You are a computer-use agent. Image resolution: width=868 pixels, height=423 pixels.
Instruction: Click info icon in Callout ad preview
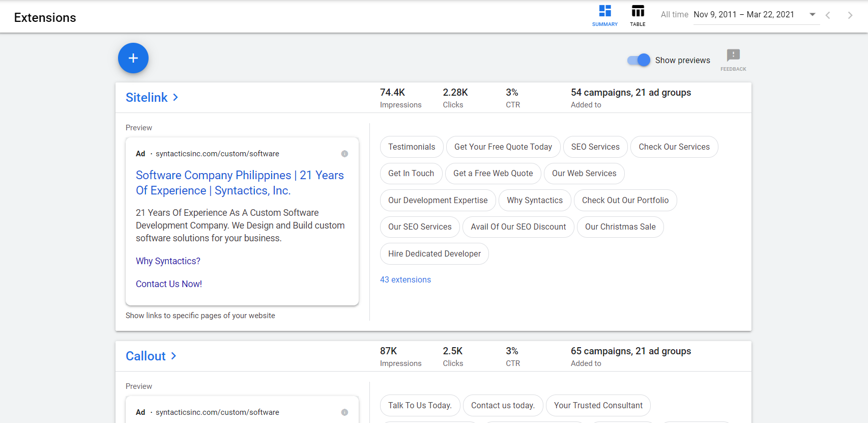(x=344, y=412)
